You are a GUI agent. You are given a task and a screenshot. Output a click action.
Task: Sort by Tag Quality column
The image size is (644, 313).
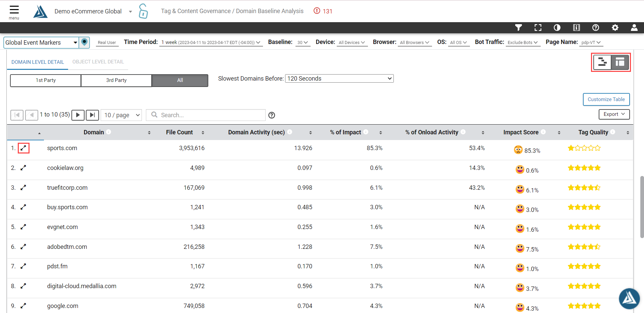point(628,133)
